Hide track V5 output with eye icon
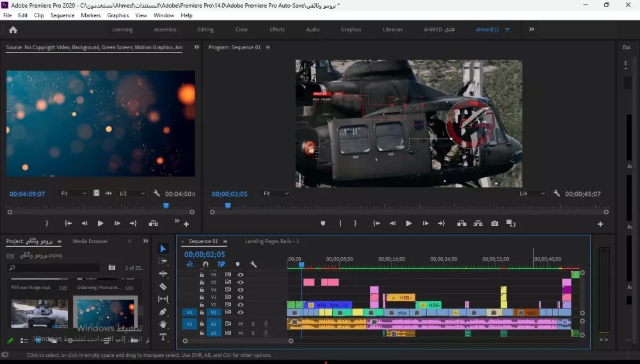 tap(241, 282)
